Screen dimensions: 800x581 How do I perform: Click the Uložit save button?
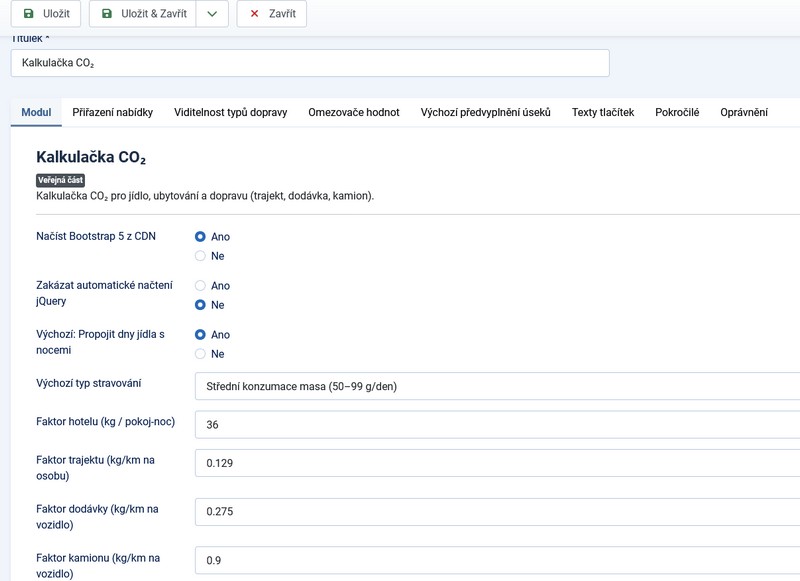[x=45, y=14]
